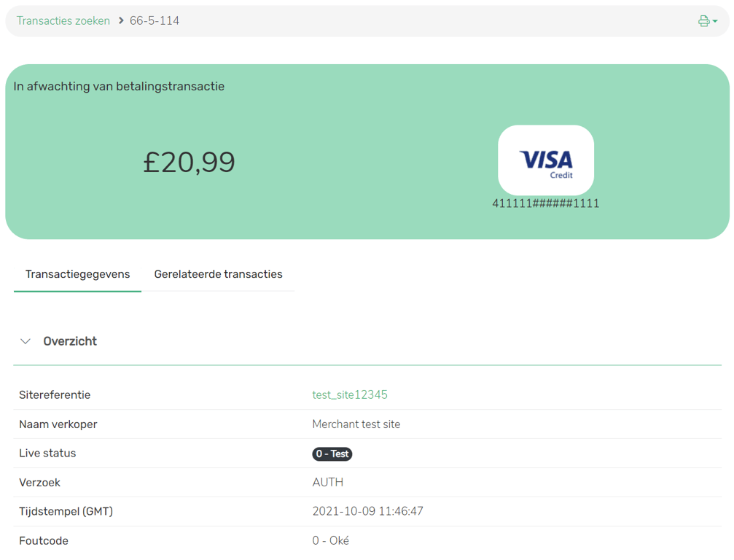This screenshot has width=734, height=560.
Task: Open the test_site12345 site reference link
Action: click(x=350, y=394)
